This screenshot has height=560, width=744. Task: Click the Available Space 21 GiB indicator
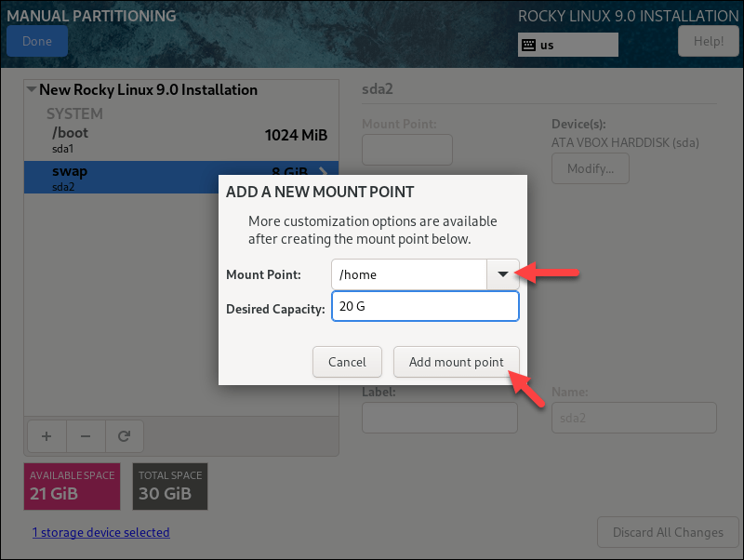(72, 486)
